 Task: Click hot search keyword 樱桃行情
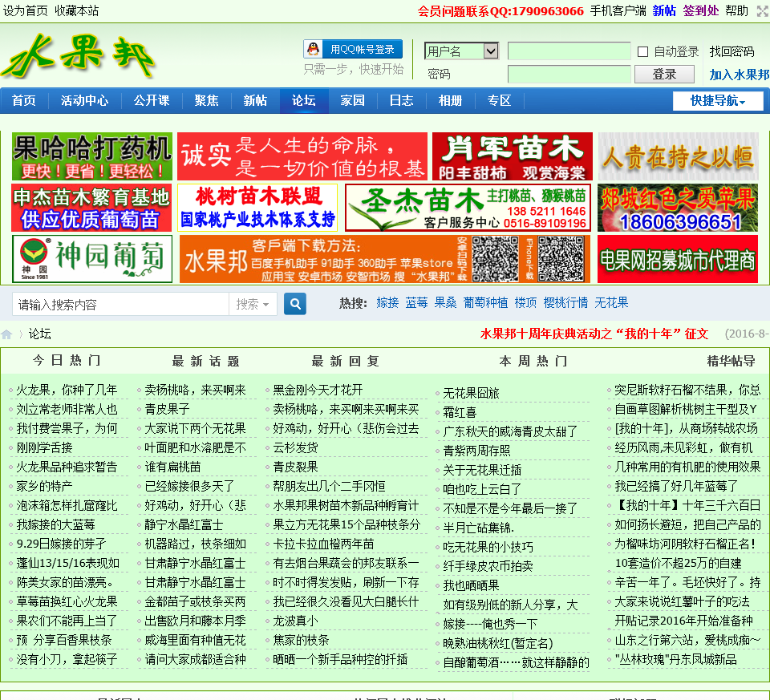tap(565, 303)
